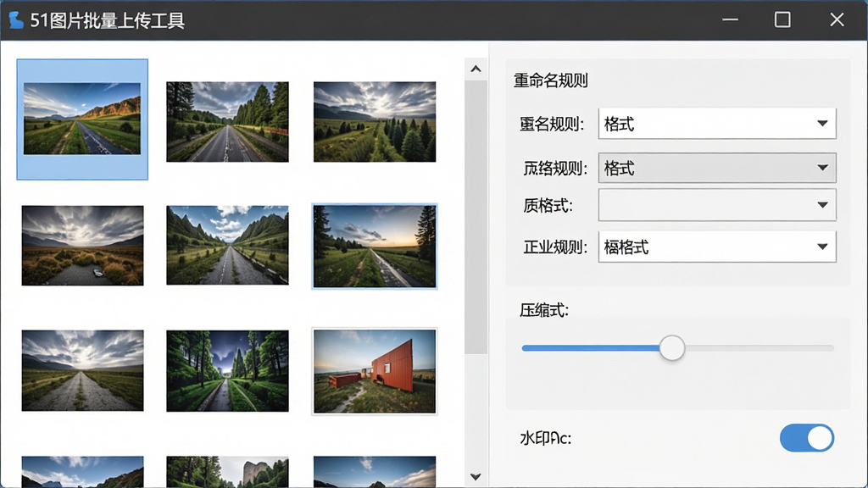868x488 pixels.
Task: Maximize the upload tool window
Action: pyautogui.click(x=782, y=20)
